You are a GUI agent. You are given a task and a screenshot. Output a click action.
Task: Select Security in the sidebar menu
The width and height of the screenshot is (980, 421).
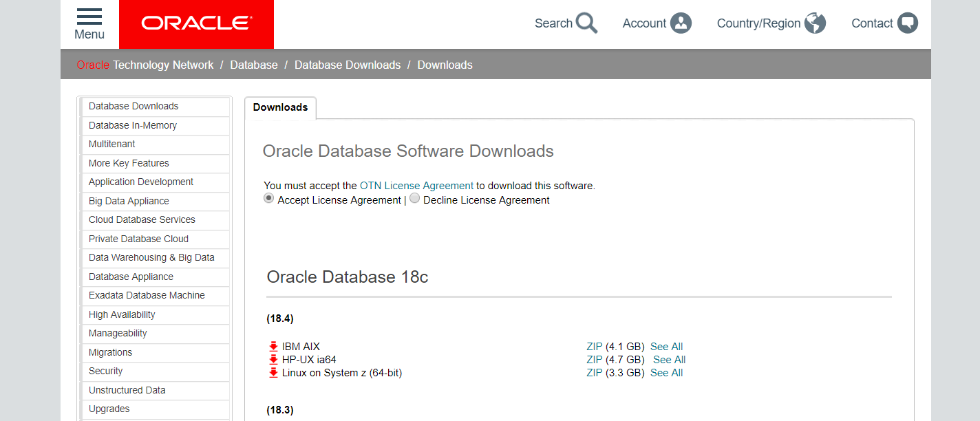[x=105, y=371]
